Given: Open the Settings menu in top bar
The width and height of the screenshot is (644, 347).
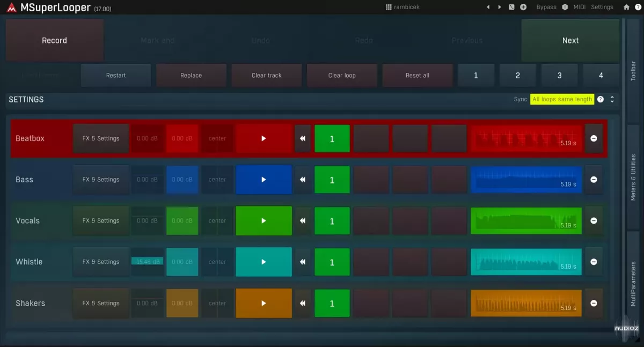Looking at the screenshot, I should pyautogui.click(x=602, y=7).
